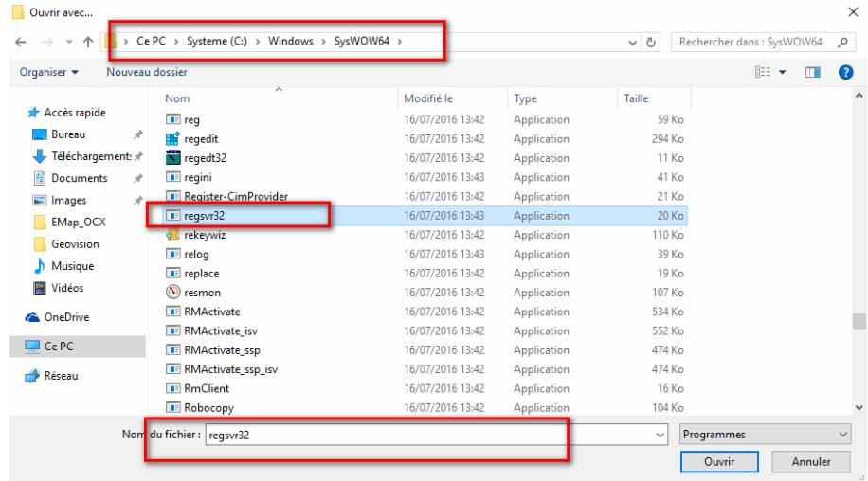Select the rekeywiz keys icon
The height and width of the screenshot is (481, 868).
pyautogui.click(x=173, y=235)
